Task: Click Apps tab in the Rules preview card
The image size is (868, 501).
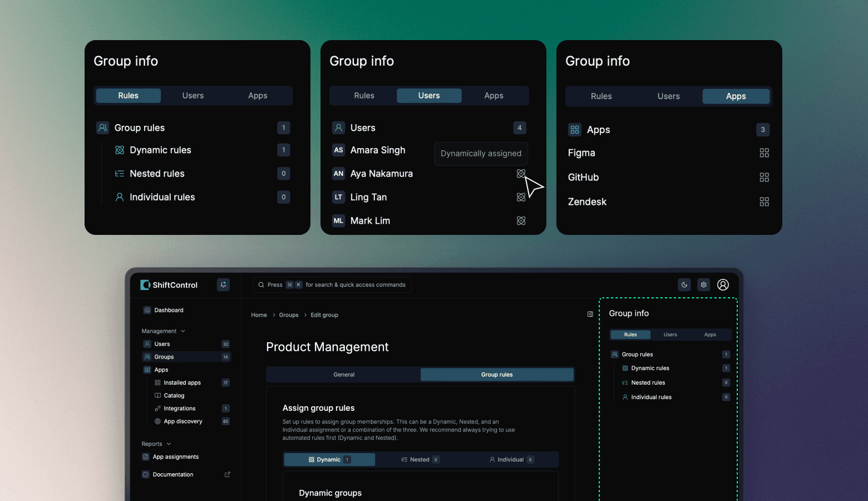Action: pos(258,96)
